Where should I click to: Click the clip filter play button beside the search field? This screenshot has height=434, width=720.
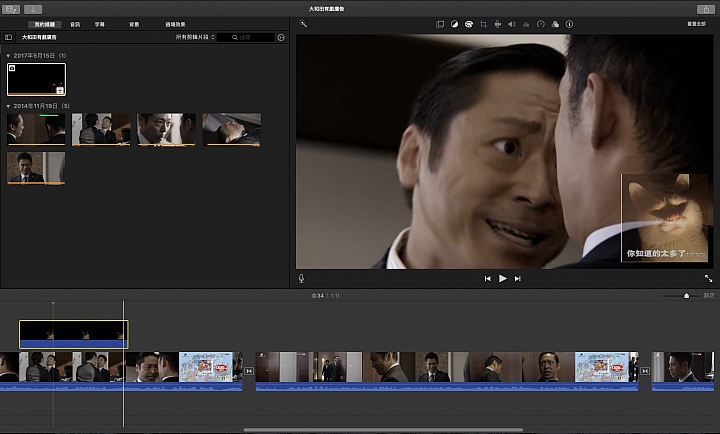tap(281, 37)
